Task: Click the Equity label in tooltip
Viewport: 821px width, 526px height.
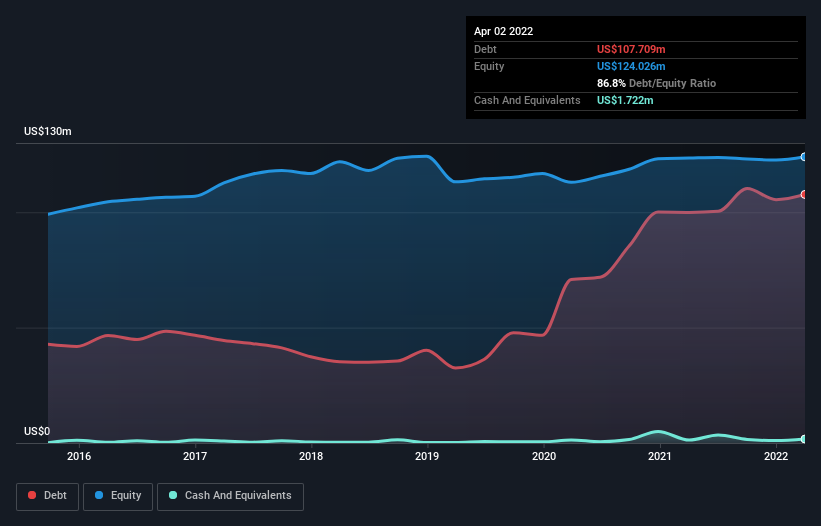Action: [x=489, y=66]
